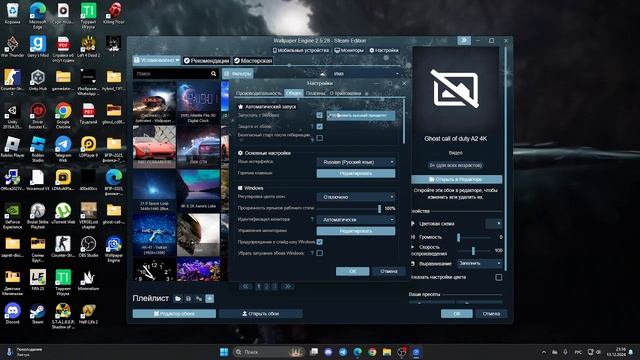640x360 pixels.
Task: Click Редактировать button for Горячие клавиши
Action: click(x=356, y=173)
